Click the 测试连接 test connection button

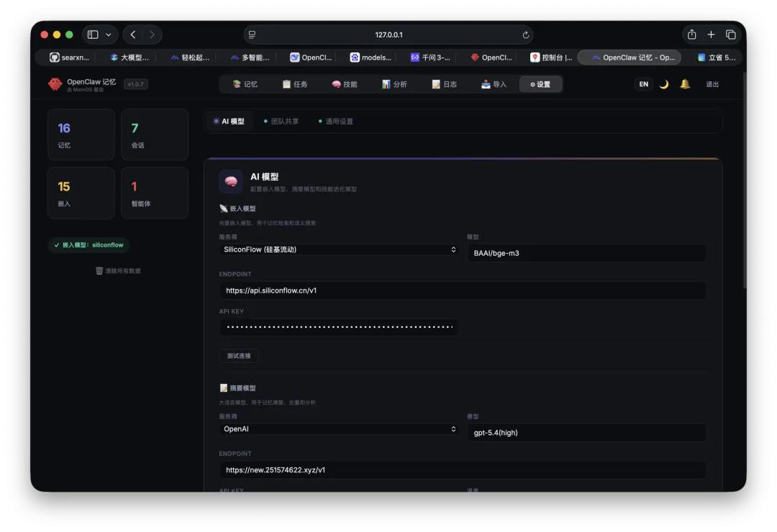click(239, 356)
